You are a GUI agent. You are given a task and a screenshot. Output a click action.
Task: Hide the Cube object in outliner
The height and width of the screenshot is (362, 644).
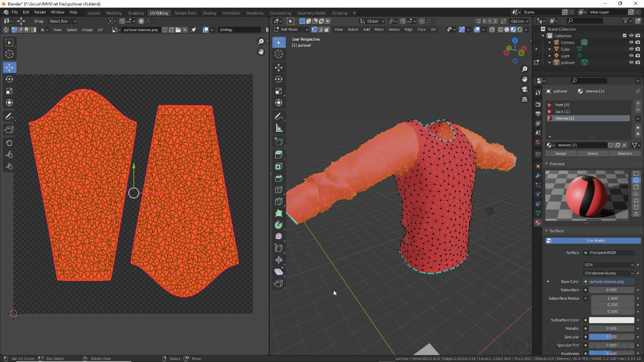(631, 49)
